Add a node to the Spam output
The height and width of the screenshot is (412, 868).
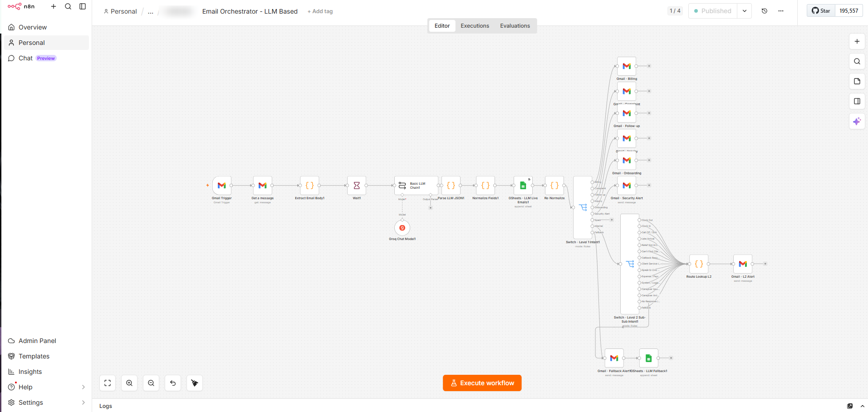[x=612, y=220]
